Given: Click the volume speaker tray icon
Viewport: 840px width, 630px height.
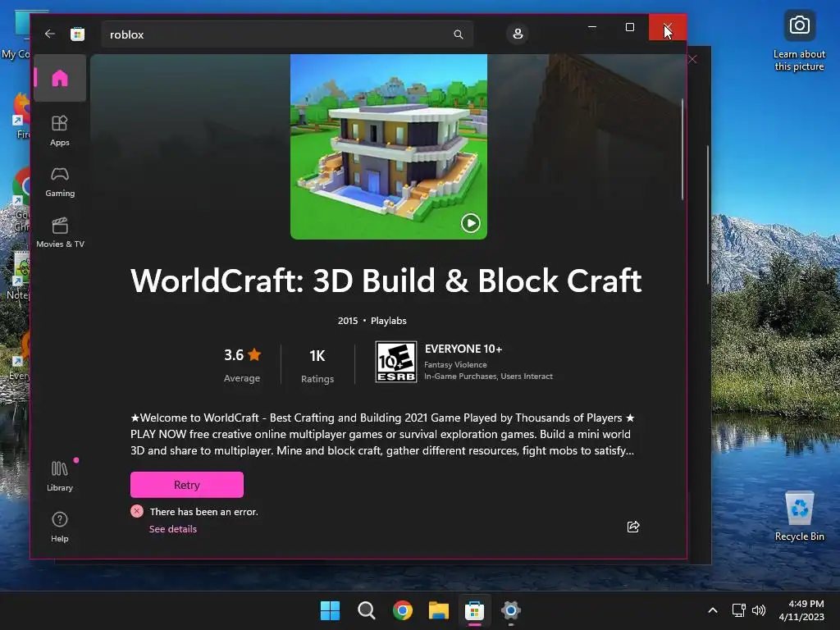Looking at the screenshot, I should pos(759,610).
